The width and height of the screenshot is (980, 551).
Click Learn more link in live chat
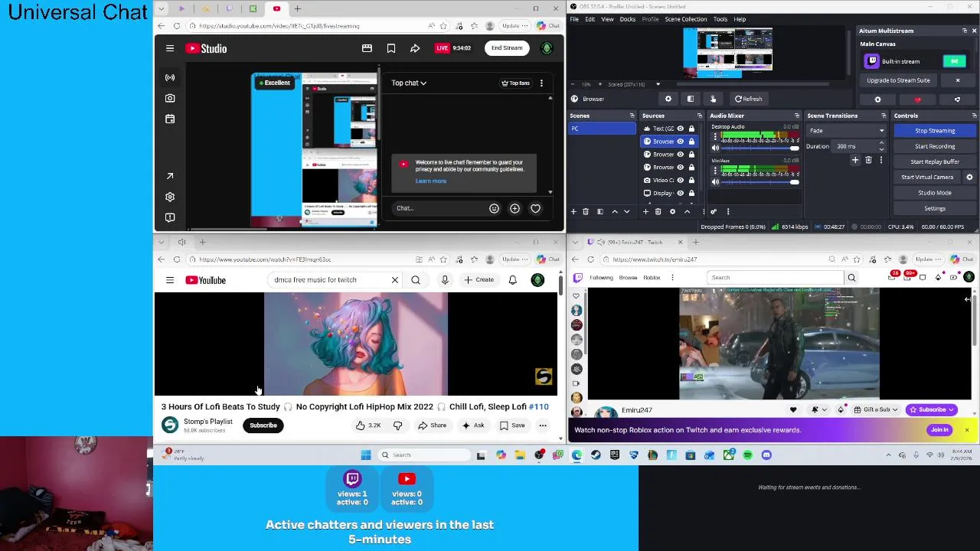430,181
